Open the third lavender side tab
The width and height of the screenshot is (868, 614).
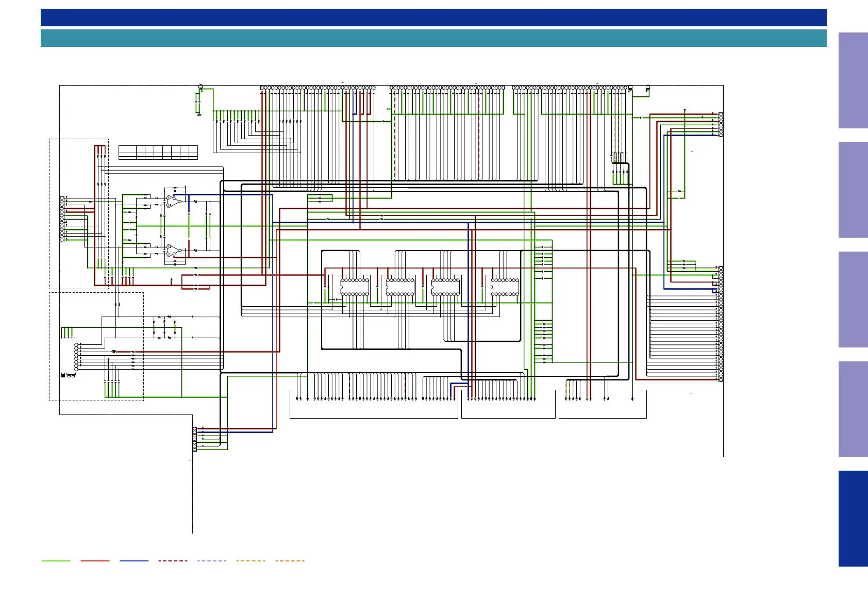[x=853, y=300]
